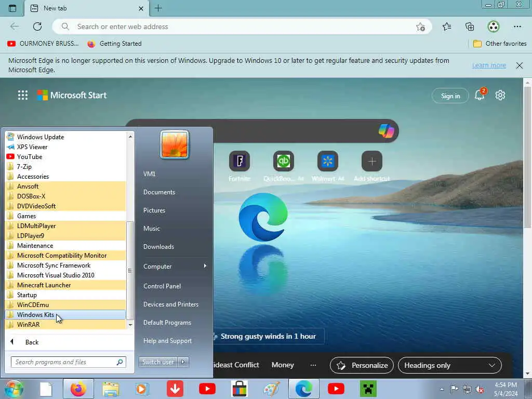Image resolution: width=532 pixels, height=399 pixels.
Task: Click the Windows Start orb
Action: click(x=14, y=389)
